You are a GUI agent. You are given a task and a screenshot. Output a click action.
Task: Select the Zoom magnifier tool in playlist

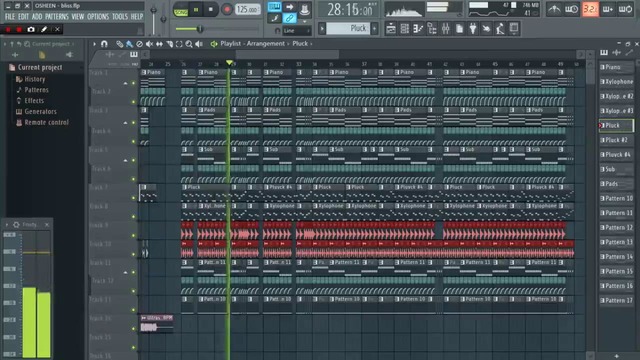(x=189, y=44)
